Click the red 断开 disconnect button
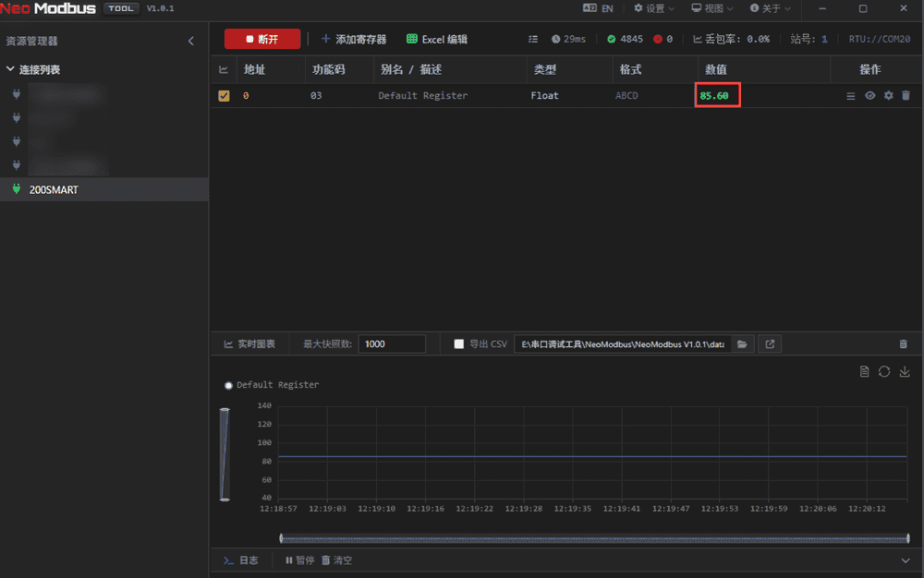 261,39
